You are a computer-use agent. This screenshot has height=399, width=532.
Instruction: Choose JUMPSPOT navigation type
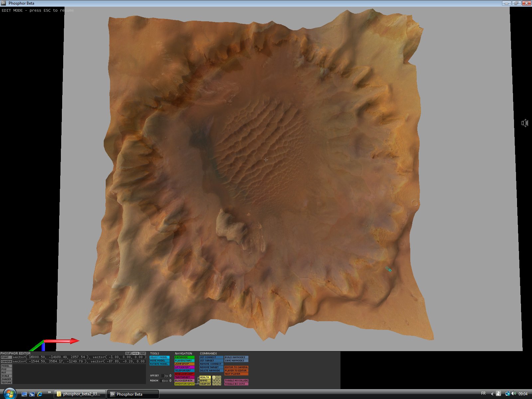(185, 364)
